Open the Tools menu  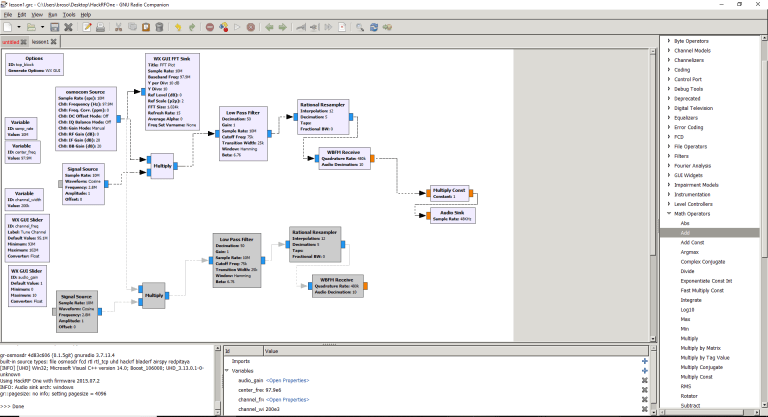68,15
